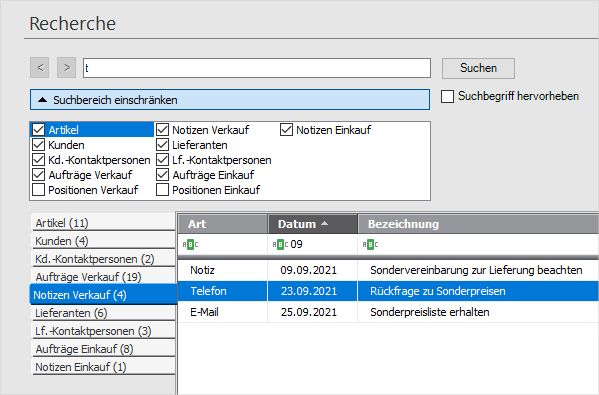The image size is (599, 395).
Task: Click the forward navigation arrow button
Action: coord(67,68)
